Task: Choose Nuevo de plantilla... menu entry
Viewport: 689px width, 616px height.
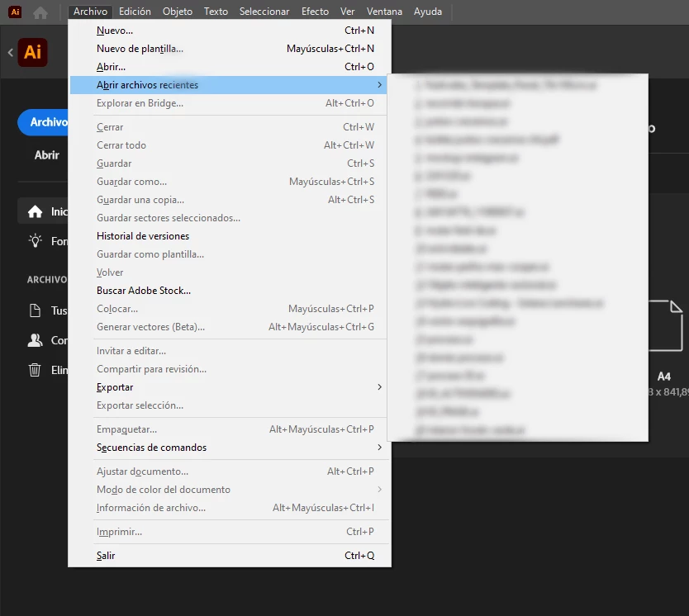Action: (x=229, y=48)
